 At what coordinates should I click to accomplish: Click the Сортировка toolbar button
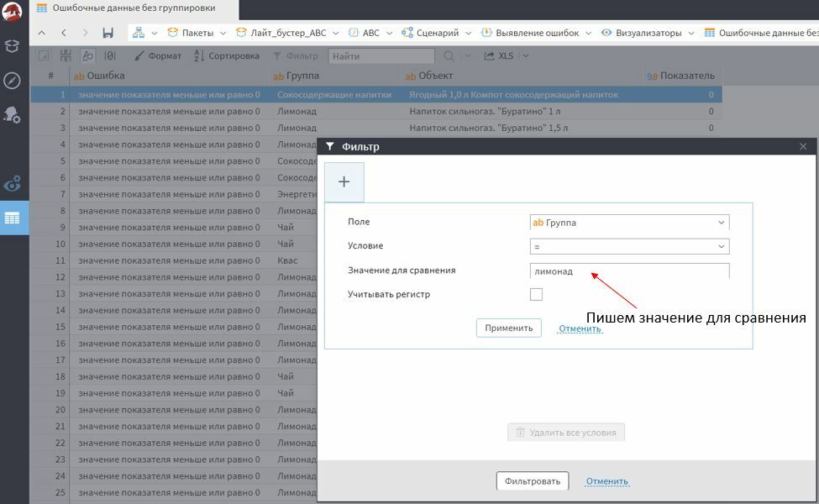pos(227,56)
